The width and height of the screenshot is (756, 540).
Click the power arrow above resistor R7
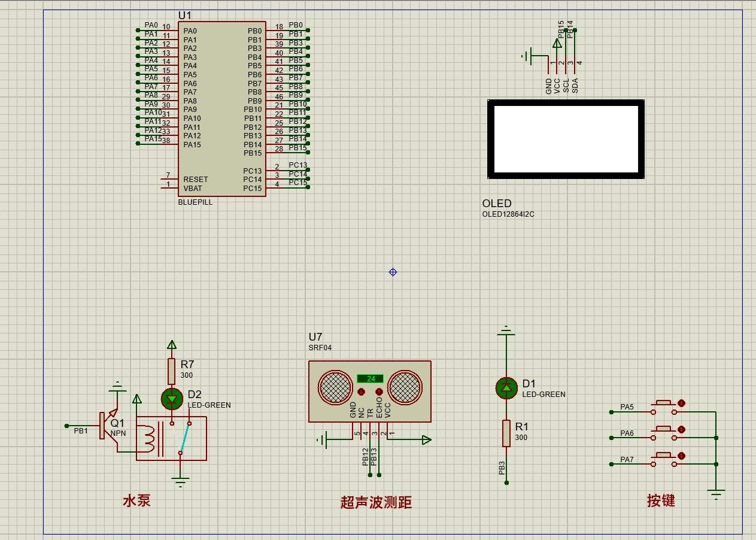coord(172,345)
